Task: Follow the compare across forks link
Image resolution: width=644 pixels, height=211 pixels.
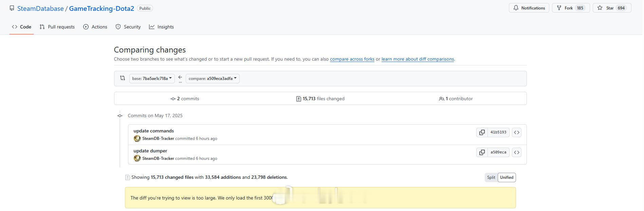Action: pyautogui.click(x=352, y=59)
